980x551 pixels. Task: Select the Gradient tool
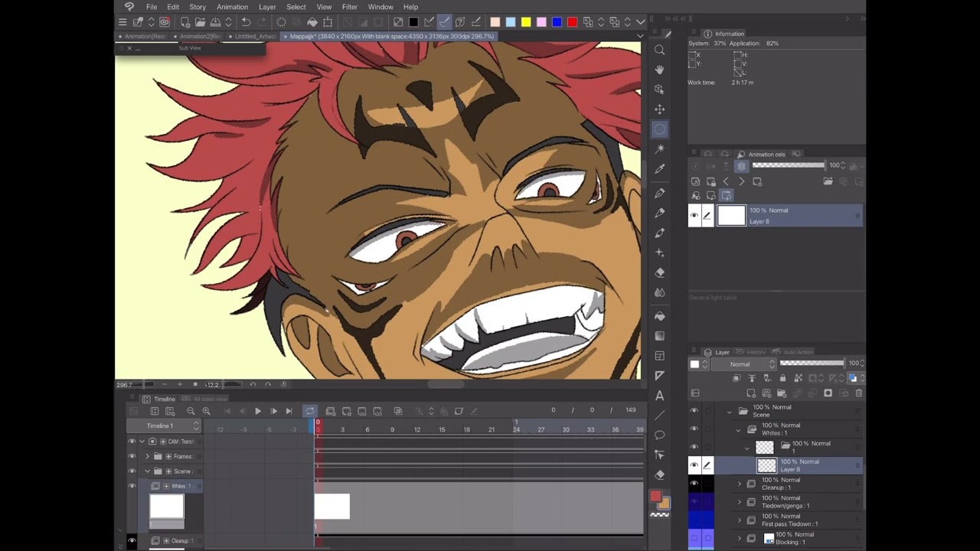tap(659, 336)
